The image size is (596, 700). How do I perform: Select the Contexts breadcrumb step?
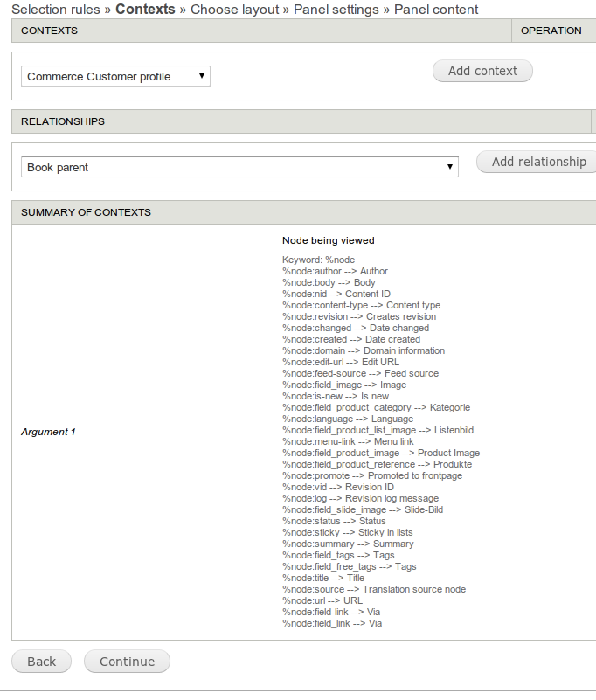145,10
